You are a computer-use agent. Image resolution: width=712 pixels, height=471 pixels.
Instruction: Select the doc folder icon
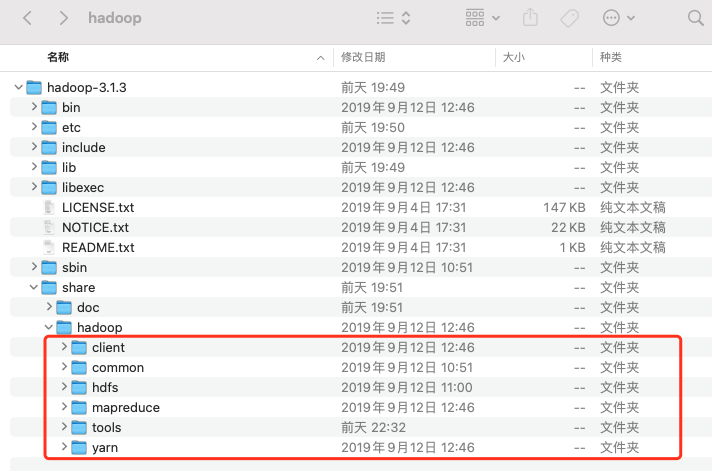point(64,307)
